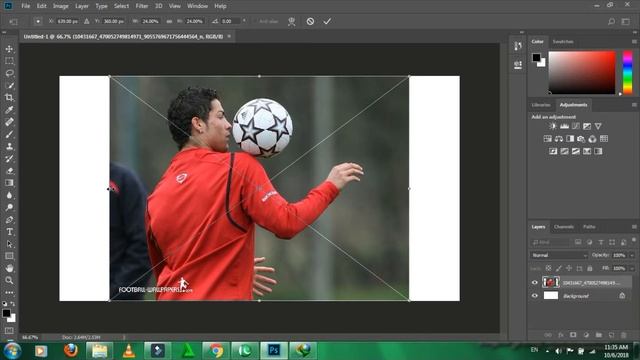Open the Windows Start button
Screen dimensions: 640x360
12,351
